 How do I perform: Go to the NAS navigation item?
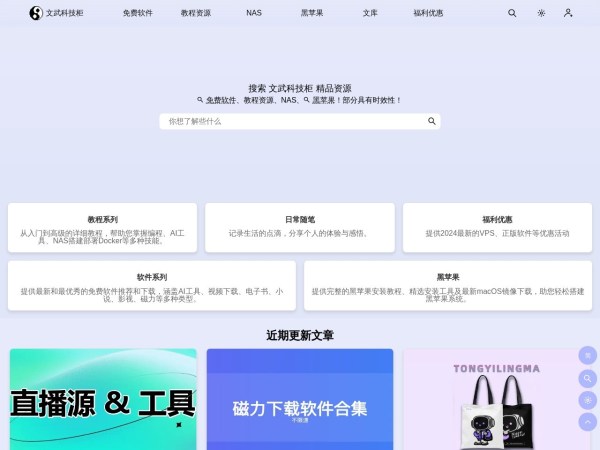254,14
